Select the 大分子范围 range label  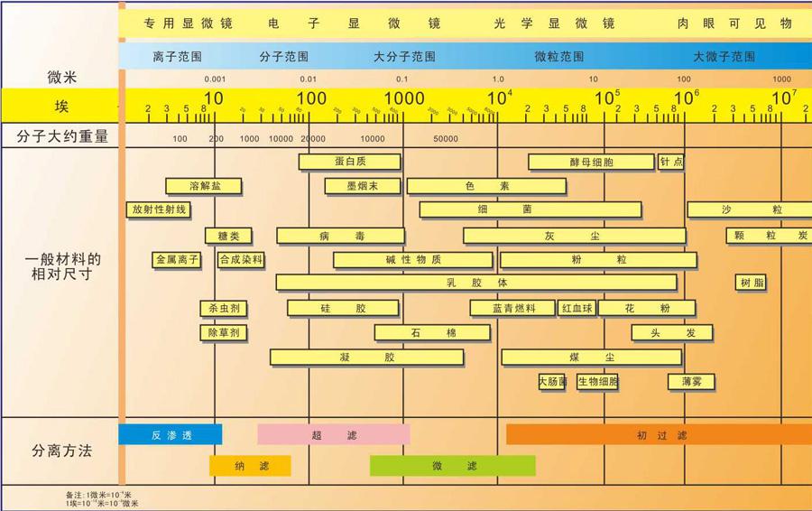pyautogui.click(x=404, y=56)
